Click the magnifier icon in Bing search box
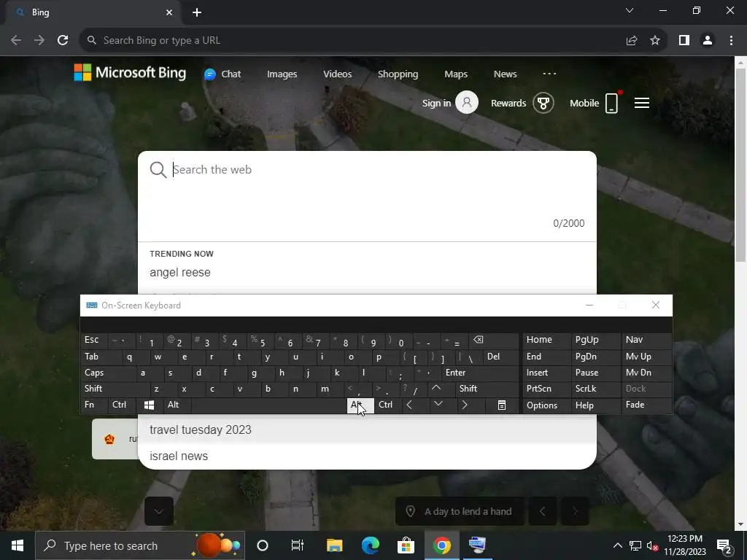The image size is (747, 560). [x=158, y=169]
